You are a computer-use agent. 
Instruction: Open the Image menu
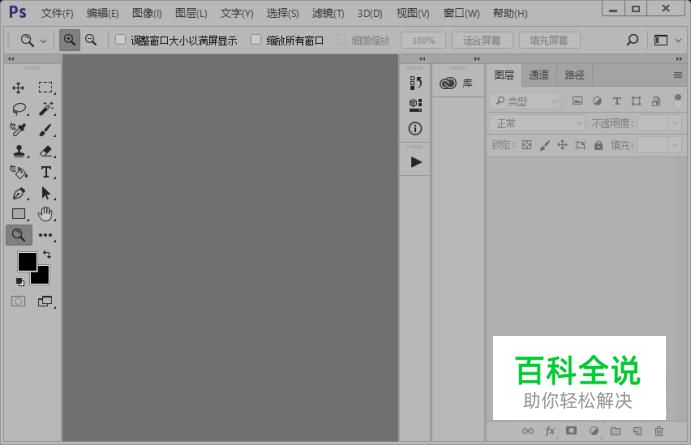pyautogui.click(x=147, y=13)
